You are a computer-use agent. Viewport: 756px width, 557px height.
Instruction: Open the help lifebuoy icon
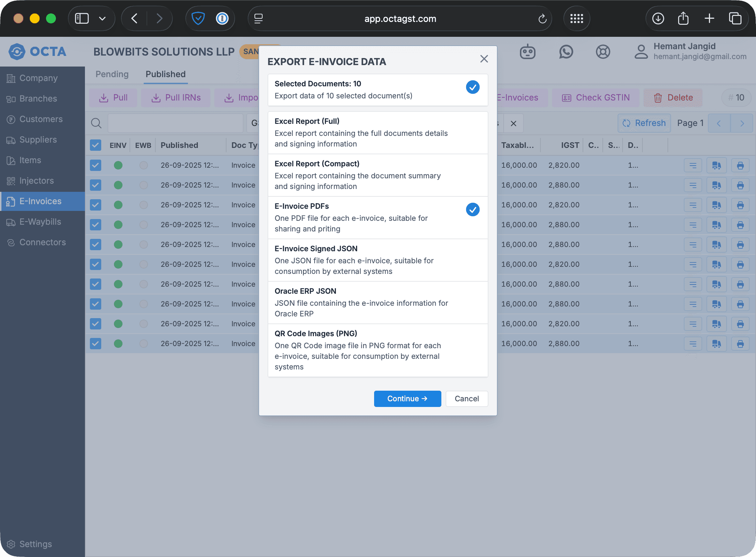click(x=603, y=52)
